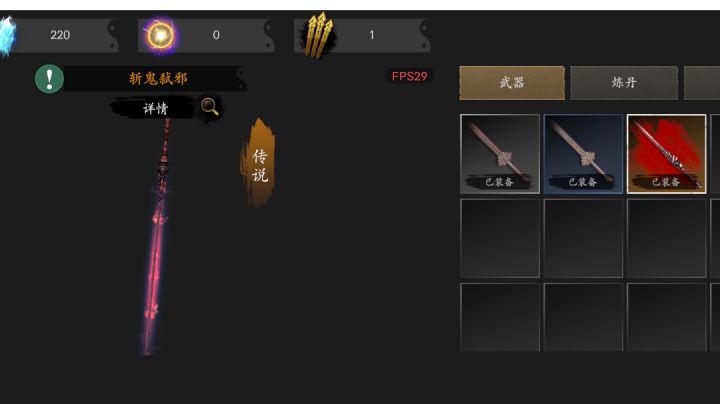
Task: Click the FPS29 counter label
Action: pyautogui.click(x=409, y=76)
